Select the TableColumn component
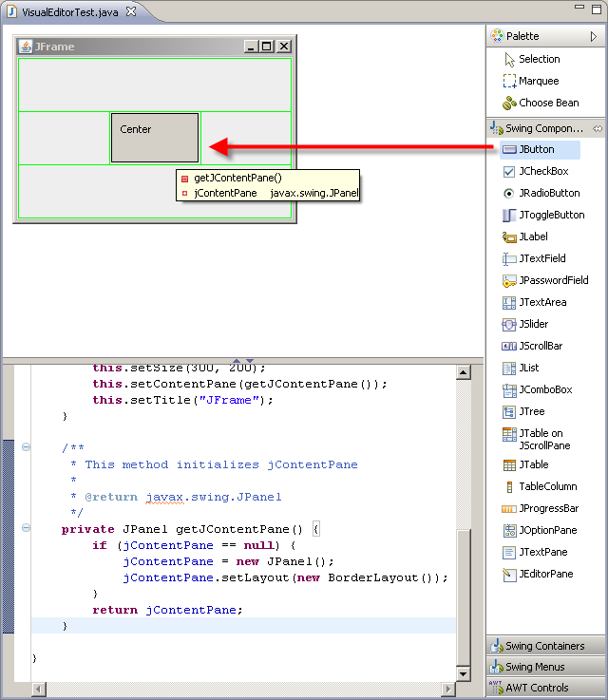This screenshot has height=700, width=608. click(540, 486)
